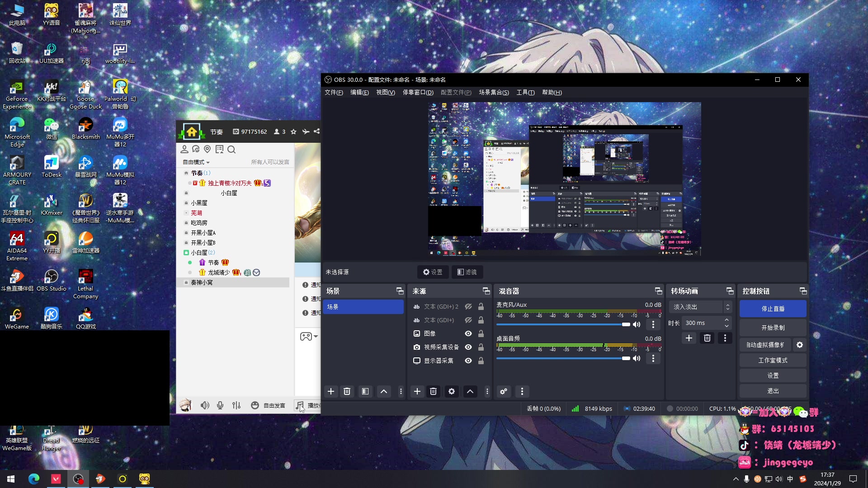The width and height of the screenshot is (868, 488).
Task: Add a new scene with plus icon
Action: 331,391
